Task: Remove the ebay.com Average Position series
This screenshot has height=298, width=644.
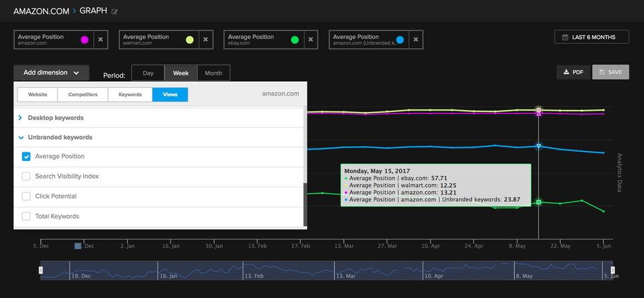Action: pyautogui.click(x=311, y=40)
